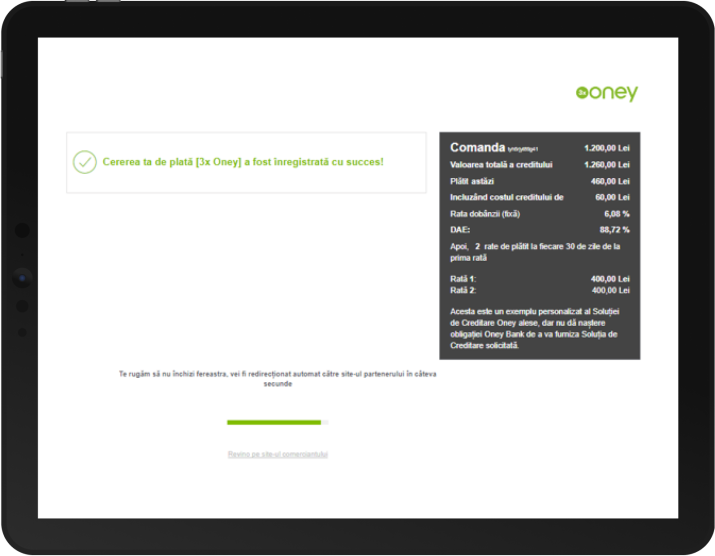Image resolution: width=715 pixels, height=556 pixels.
Task: Click the 'Rata dobânzii (fixă)' label
Action: (x=485, y=214)
